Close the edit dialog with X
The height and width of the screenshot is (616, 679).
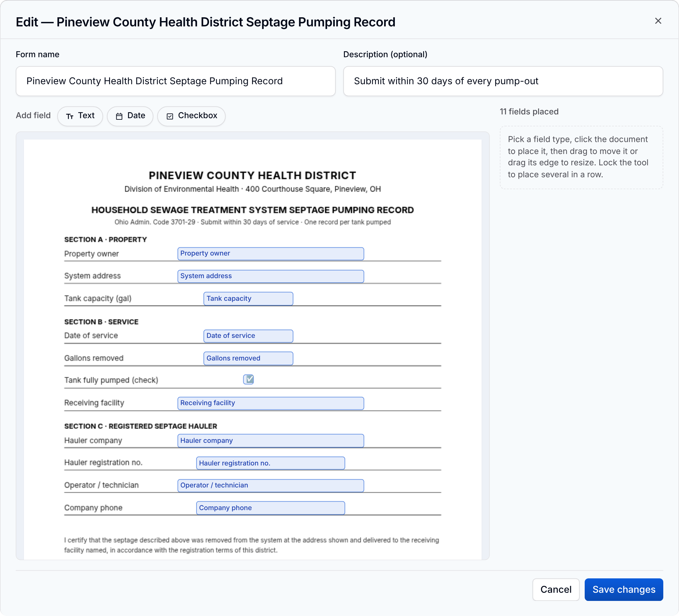tap(658, 21)
